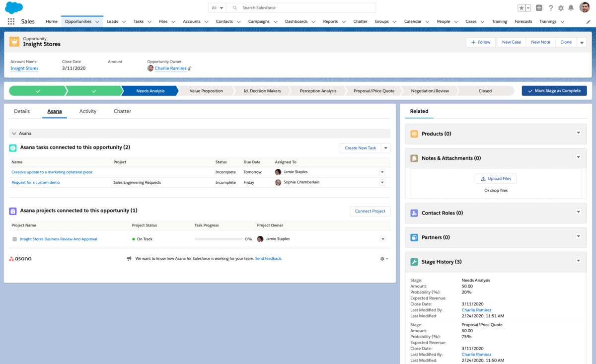Open the Dashboards navigation tab
This screenshot has width=596, height=364.
coord(297,22)
